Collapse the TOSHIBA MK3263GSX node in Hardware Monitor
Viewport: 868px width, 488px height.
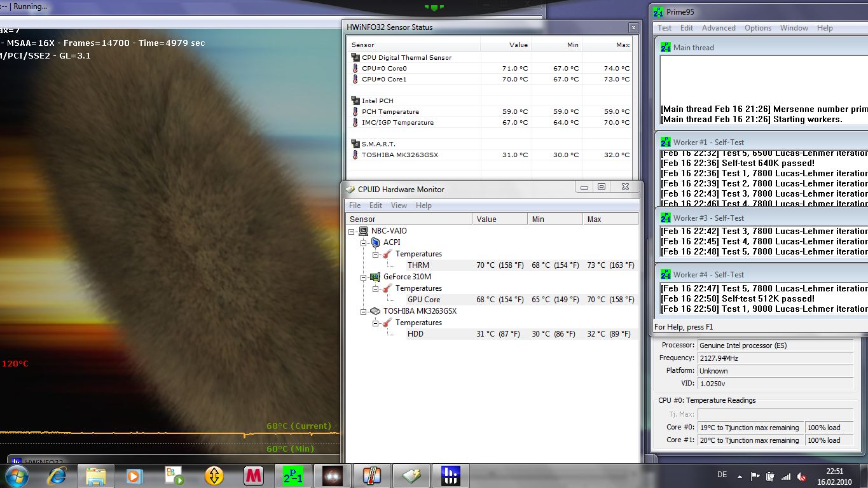[x=364, y=312]
